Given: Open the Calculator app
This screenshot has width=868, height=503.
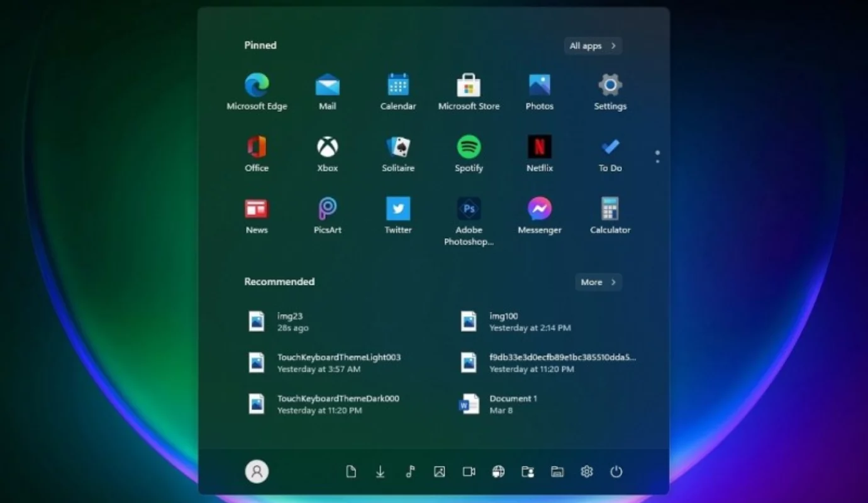Looking at the screenshot, I should pos(610,216).
